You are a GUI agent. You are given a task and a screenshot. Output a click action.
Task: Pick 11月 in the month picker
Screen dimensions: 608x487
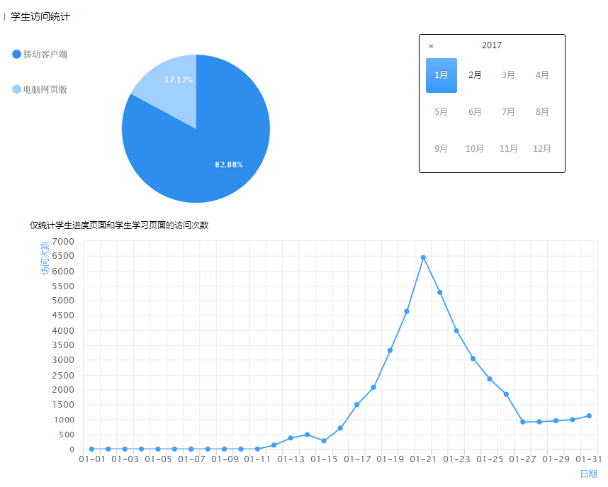pos(508,149)
